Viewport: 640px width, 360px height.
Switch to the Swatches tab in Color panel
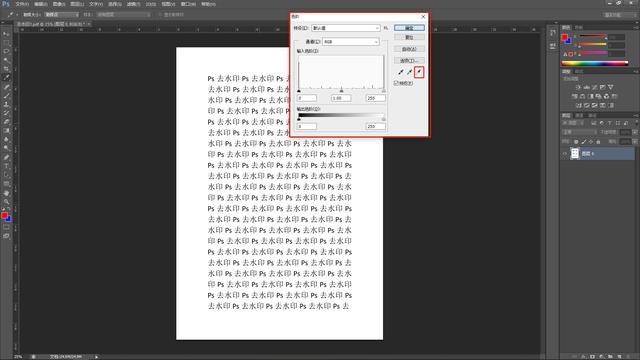(x=578, y=27)
